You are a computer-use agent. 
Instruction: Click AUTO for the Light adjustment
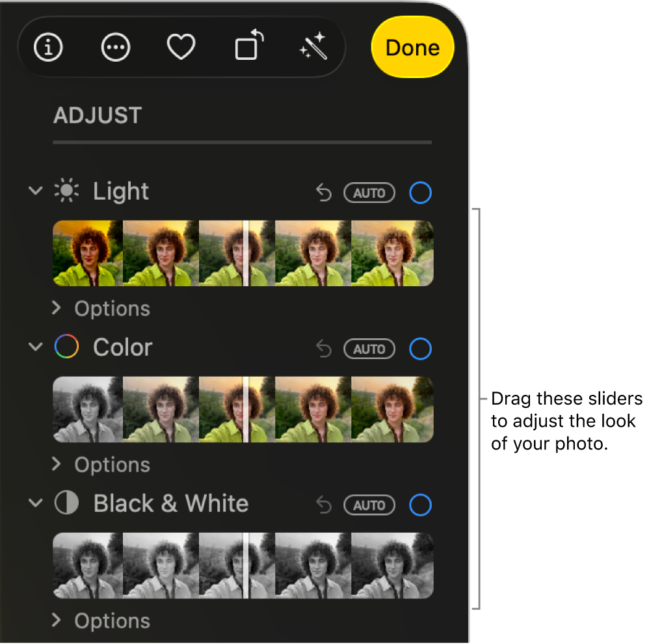(369, 193)
